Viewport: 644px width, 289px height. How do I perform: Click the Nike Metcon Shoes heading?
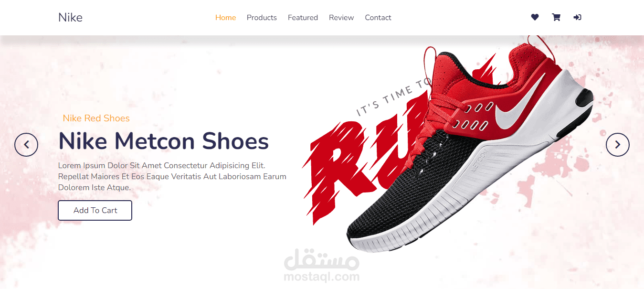[163, 141]
